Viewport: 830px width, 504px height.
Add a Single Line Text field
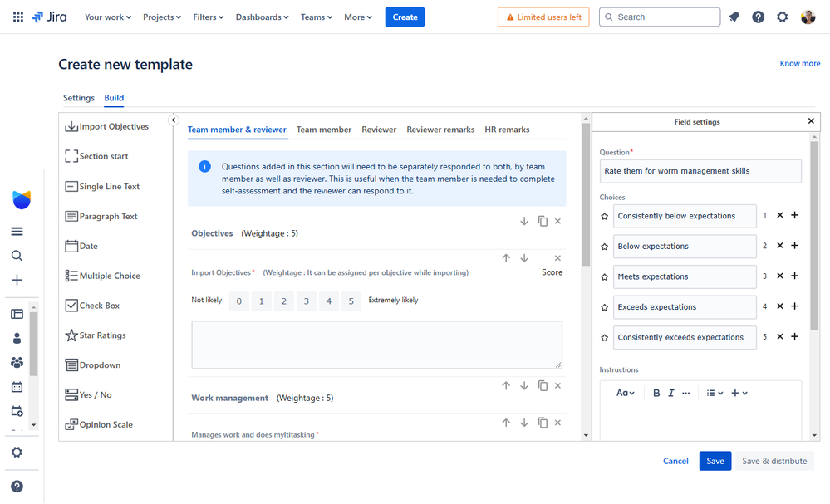[102, 186]
